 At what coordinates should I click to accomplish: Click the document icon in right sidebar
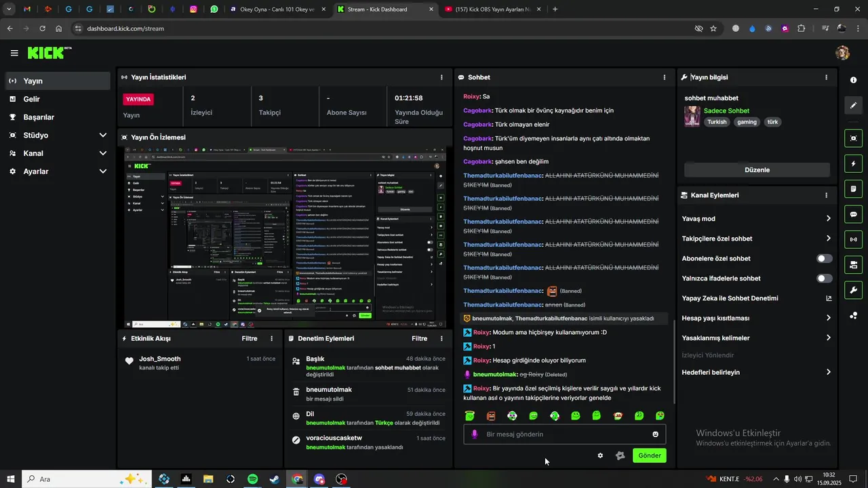(x=853, y=189)
